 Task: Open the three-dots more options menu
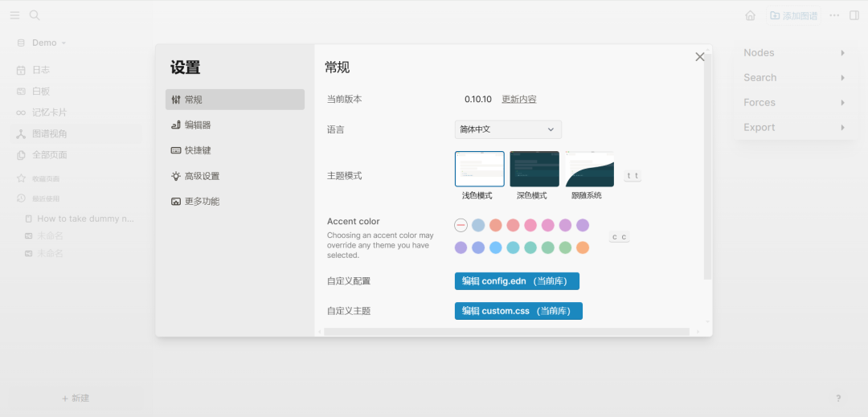pyautogui.click(x=834, y=15)
